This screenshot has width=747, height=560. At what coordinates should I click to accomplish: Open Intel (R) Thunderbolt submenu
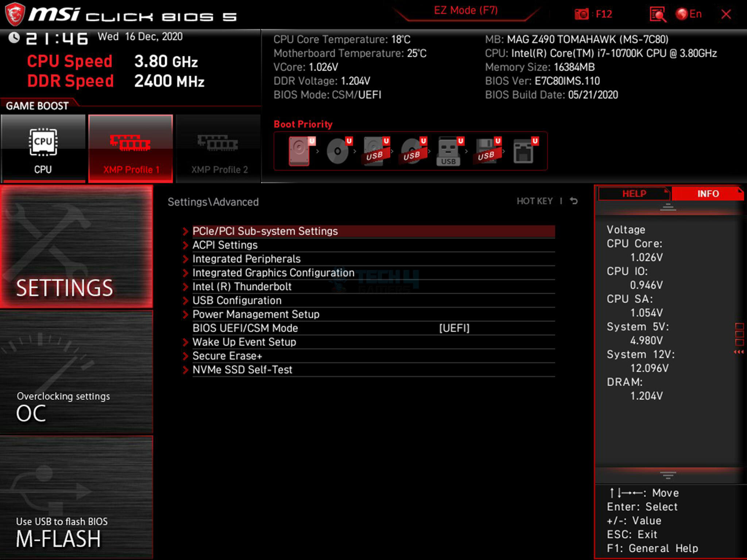[x=369, y=287]
